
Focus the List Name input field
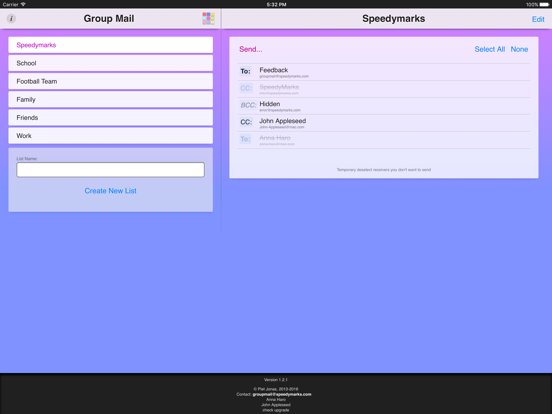(111, 170)
